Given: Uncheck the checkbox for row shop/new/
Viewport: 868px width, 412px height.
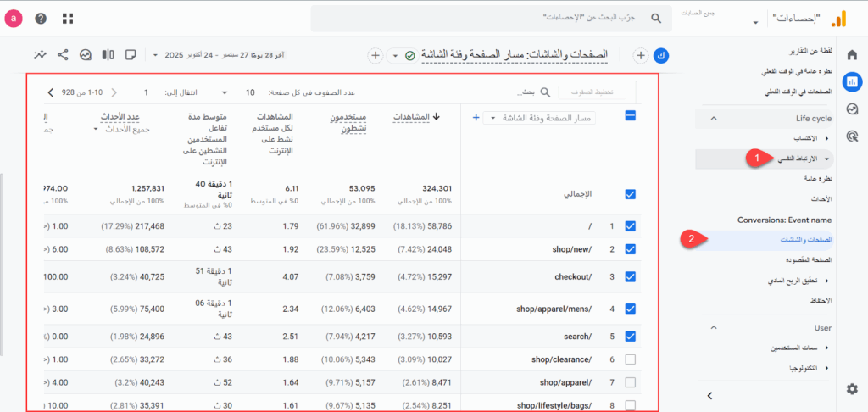Looking at the screenshot, I should pos(630,249).
